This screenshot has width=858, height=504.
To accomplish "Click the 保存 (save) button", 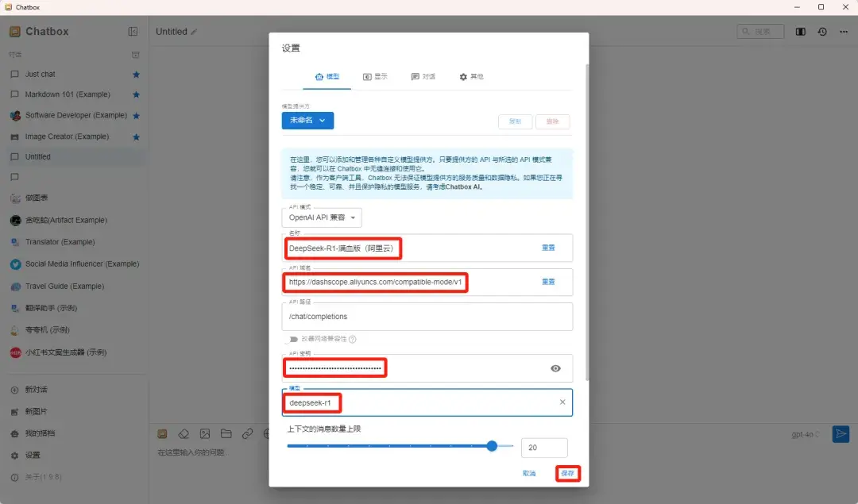I will [567, 473].
